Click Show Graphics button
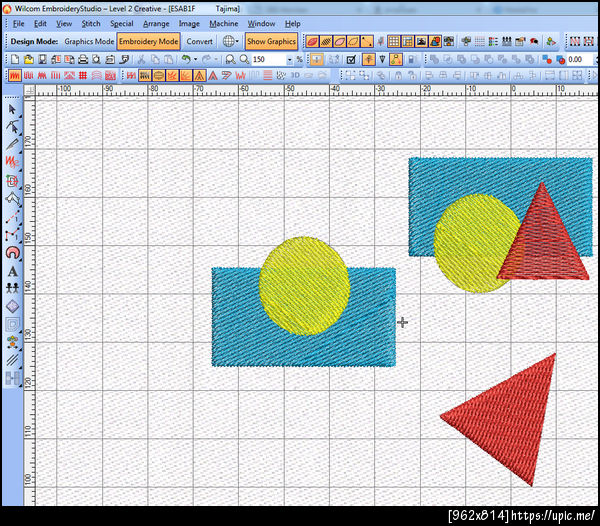The width and height of the screenshot is (600, 526). [271, 41]
